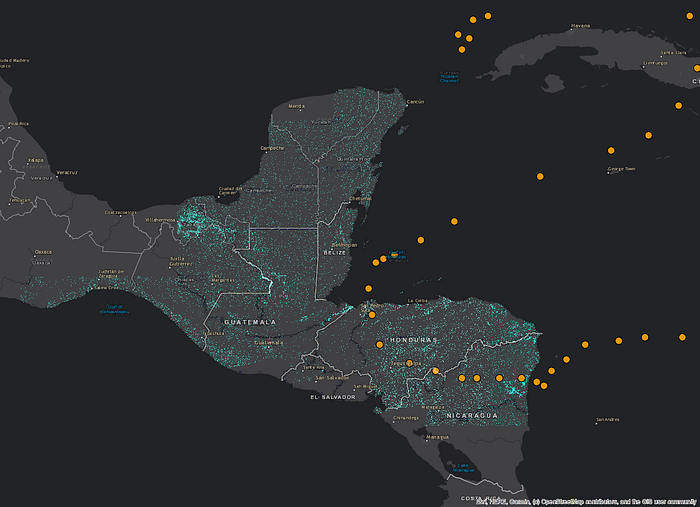The width and height of the screenshot is (700, 507).
Task: Click the Havana city label
Action: point(580,26)
